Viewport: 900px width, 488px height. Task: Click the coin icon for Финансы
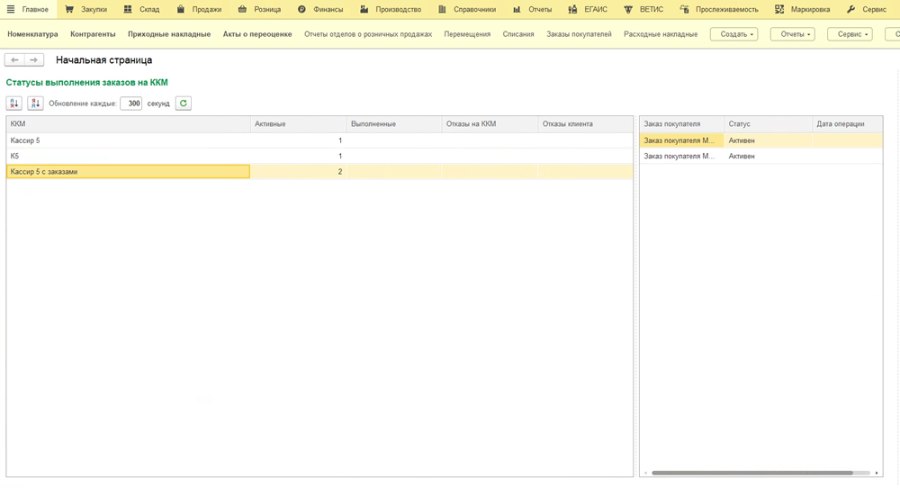point(302,9)
